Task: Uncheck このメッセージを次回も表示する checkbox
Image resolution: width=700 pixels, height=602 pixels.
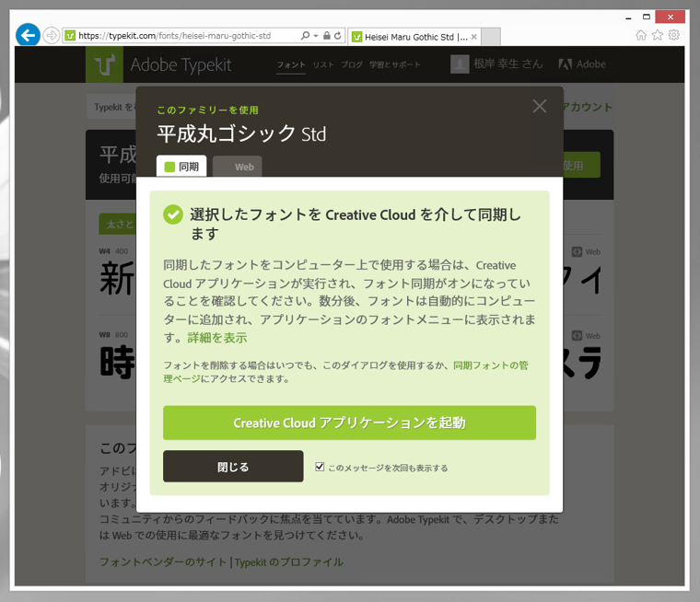Action: (x=320, y=467)
